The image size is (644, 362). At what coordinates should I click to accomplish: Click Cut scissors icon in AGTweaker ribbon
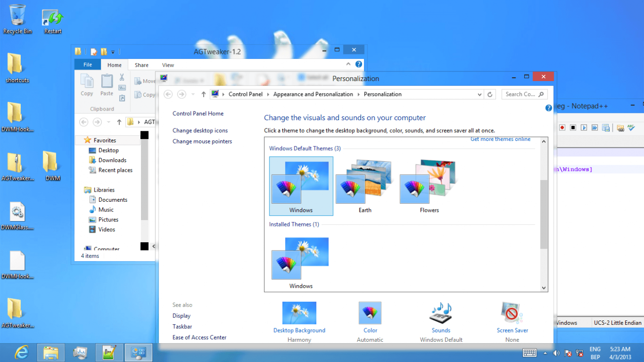(x=122, y=77)
